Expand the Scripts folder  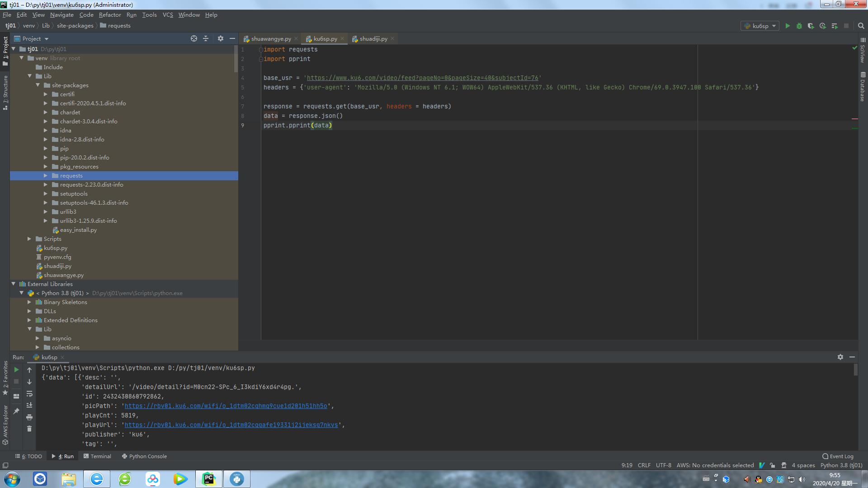[29, 239]
